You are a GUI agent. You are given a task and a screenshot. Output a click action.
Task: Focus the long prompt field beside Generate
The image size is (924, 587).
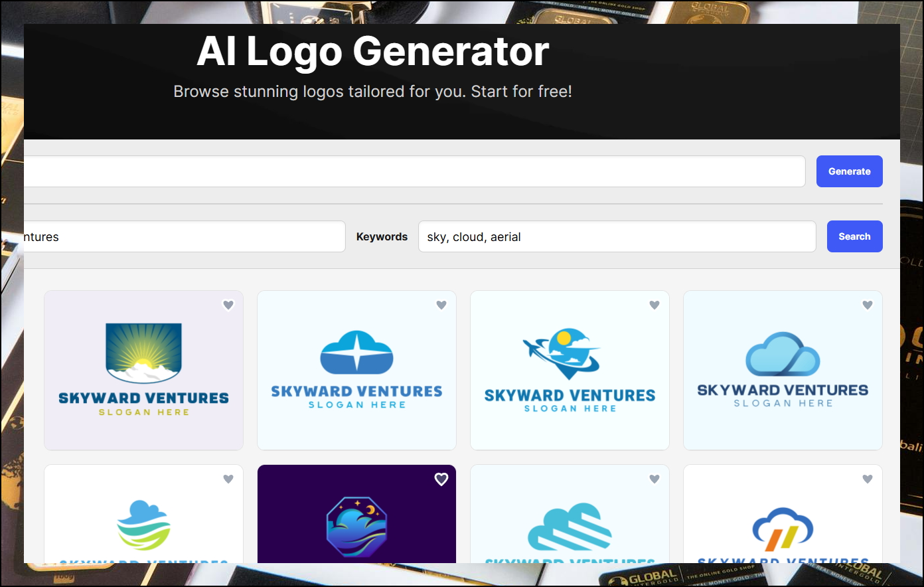pos(415,171)
